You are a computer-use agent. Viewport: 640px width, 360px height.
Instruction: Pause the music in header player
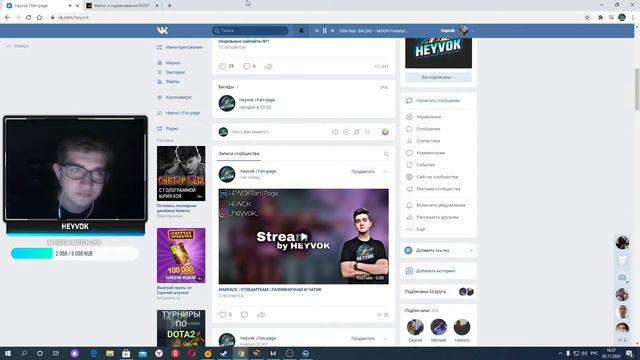[324, 31]
